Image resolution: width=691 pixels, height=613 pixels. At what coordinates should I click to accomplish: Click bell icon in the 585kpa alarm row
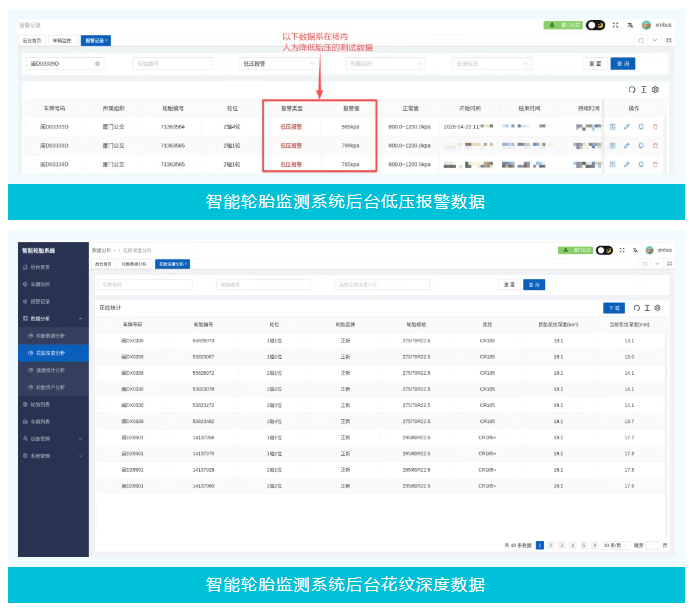(641, 127)
